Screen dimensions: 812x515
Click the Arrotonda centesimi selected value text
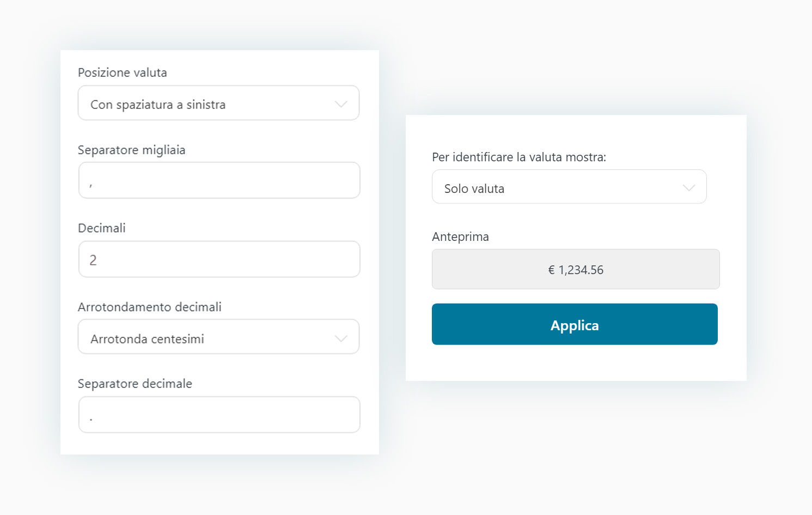[147, 339]
